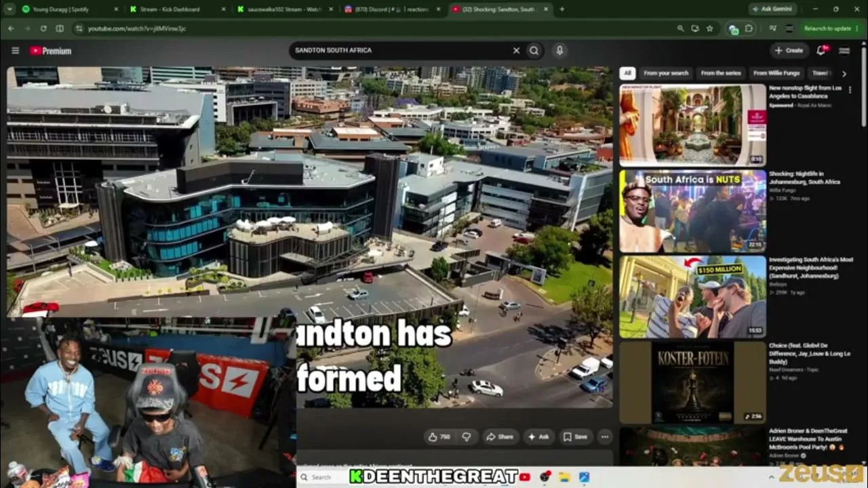Start voice search with the microphone
The width and height of the screenshot is (868, 488).
(559, 50)
